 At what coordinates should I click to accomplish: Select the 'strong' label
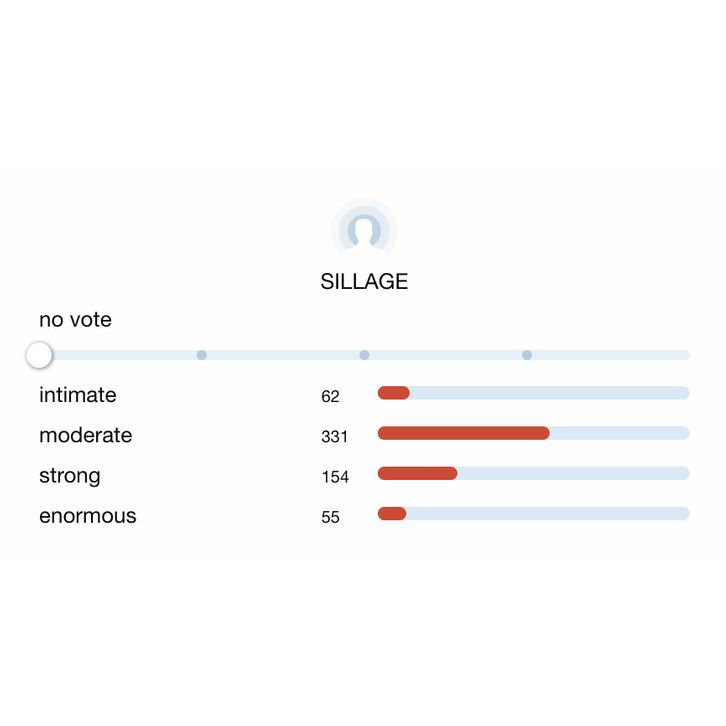point(69,476)
